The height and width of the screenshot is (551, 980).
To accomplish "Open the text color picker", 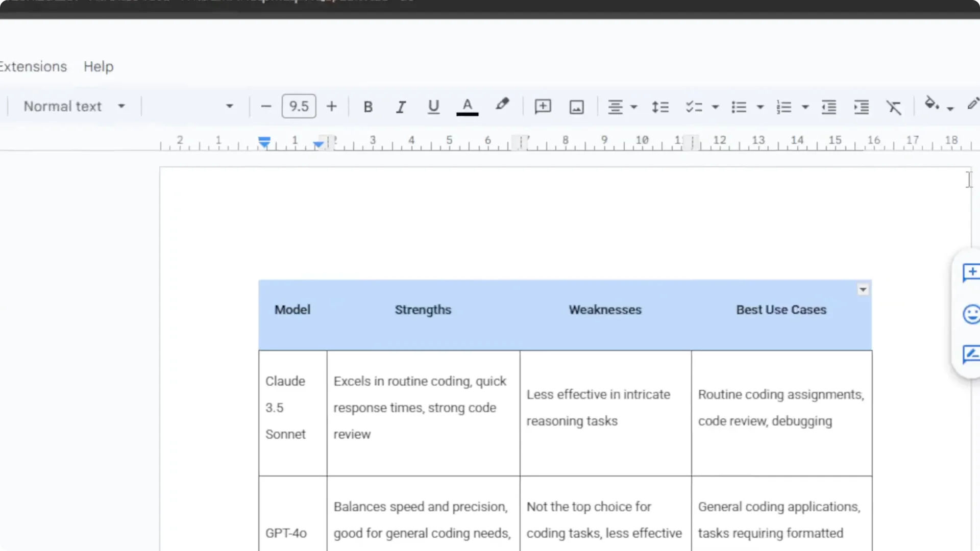I will (467, 106).
